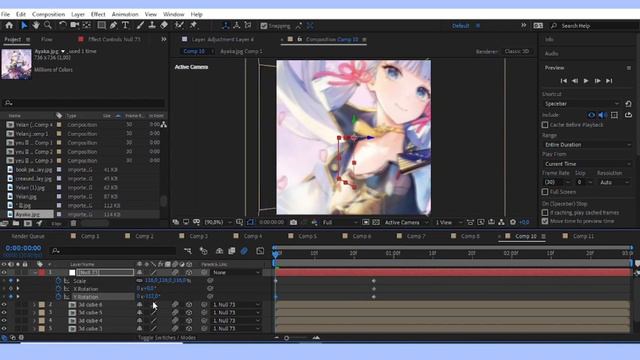Create new composition icon in Project panel
Screen dimensions: 640x360
point(28,223)
